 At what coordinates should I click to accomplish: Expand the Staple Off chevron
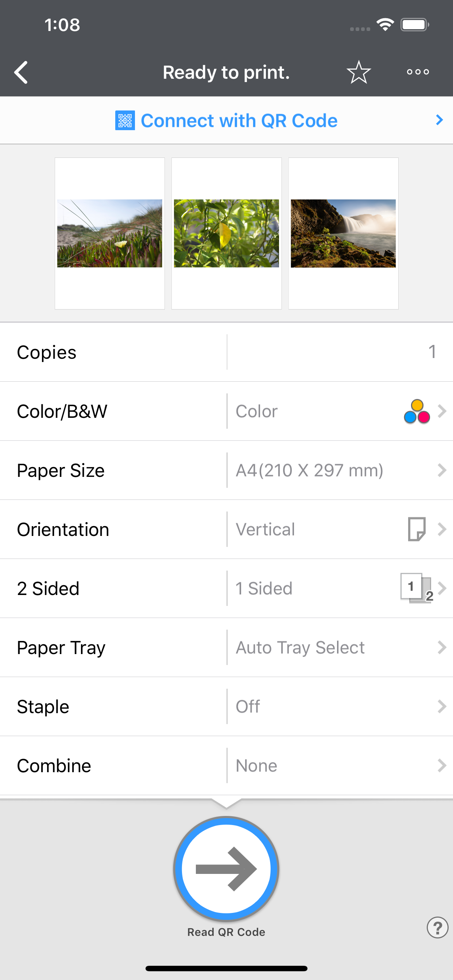click(442, 707)
